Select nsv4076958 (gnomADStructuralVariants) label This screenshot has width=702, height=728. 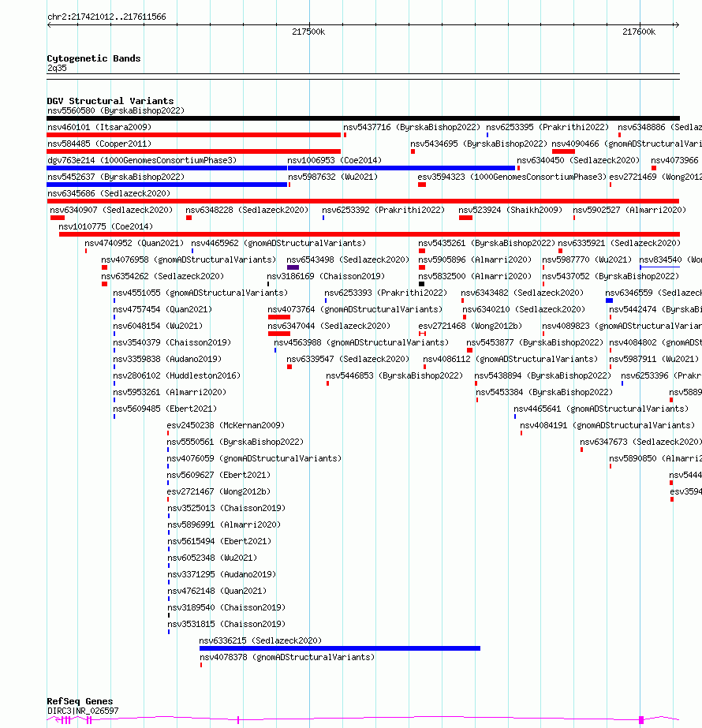189,259
